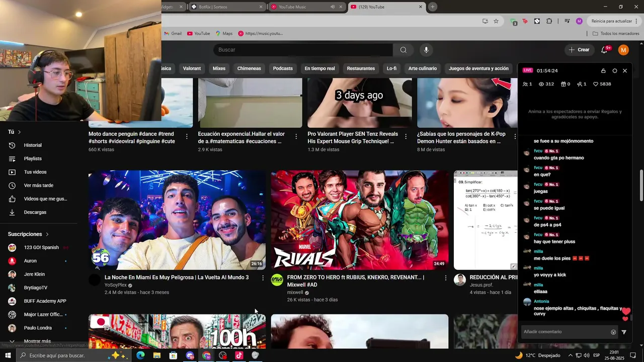Open the emoji picker in the comment box
644x362 pixels.
point(613,332)
